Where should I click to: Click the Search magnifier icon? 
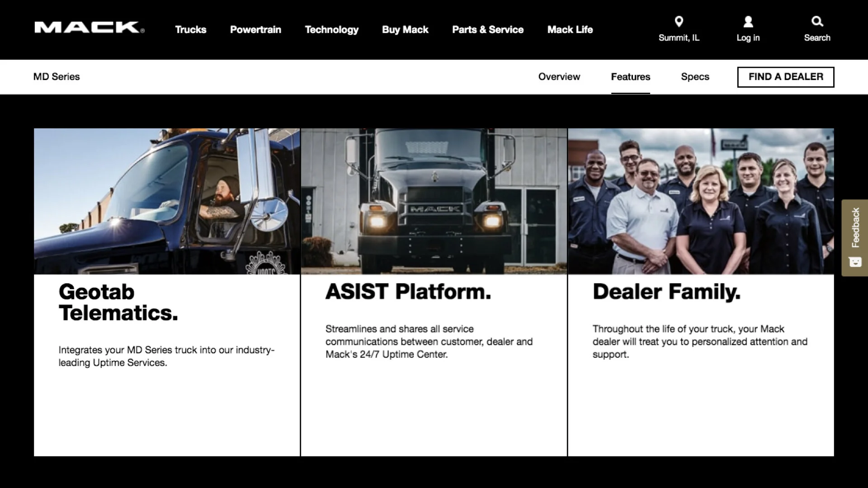point(817,21)
